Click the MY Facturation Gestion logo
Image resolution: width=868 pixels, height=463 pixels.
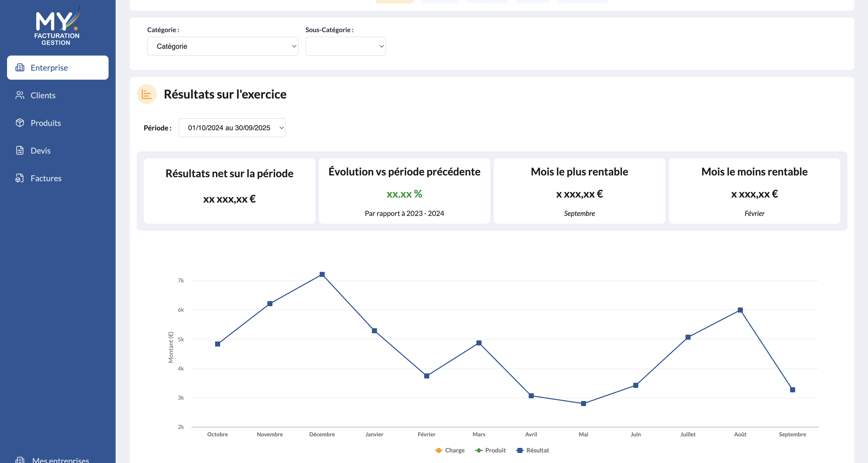tap(57, 27)
